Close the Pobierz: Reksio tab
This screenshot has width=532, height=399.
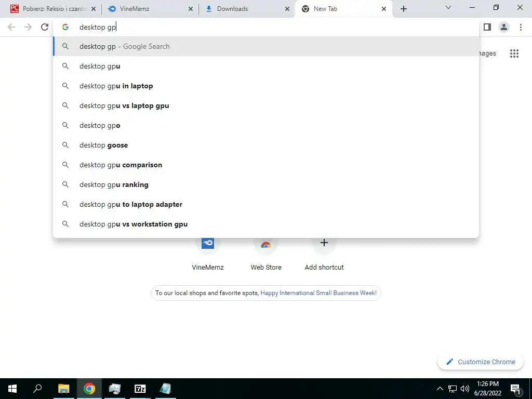point(94,9)
